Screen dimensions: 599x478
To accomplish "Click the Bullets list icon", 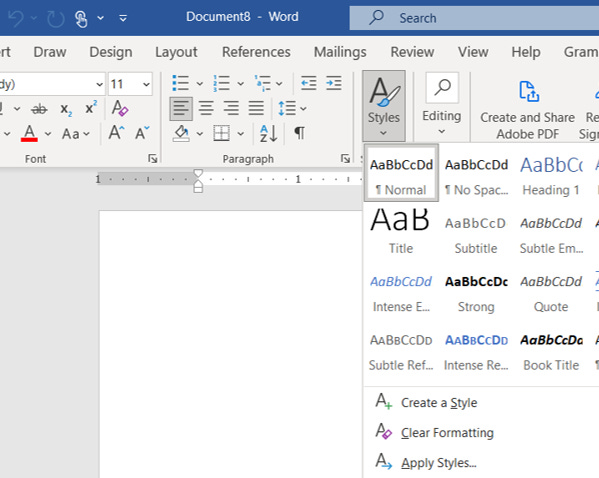I will click(x=181, y=83).
